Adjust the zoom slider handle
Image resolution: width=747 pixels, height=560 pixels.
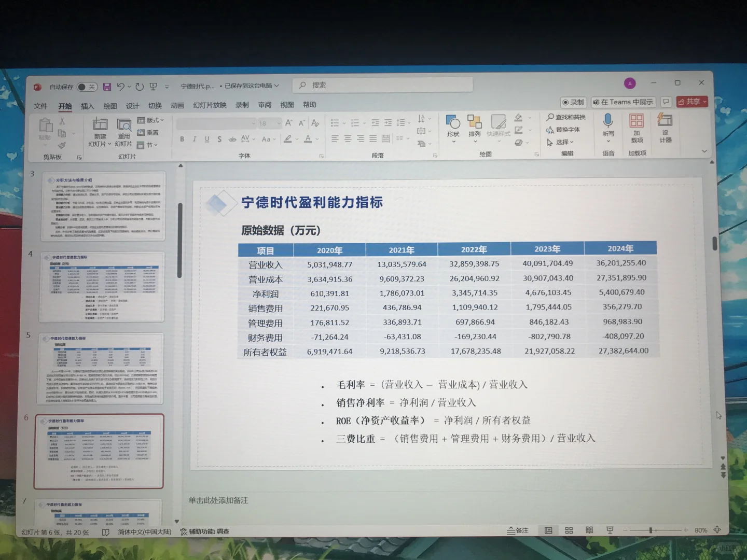(650, 530)
